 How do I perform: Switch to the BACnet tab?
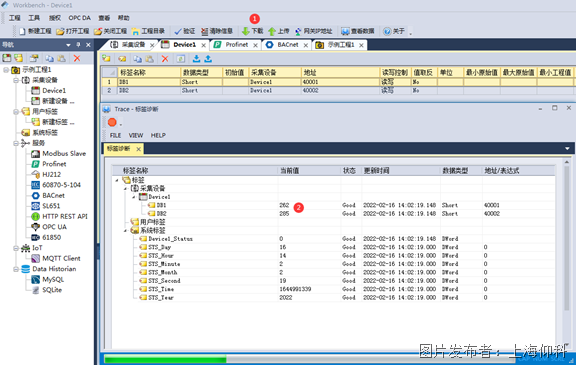pyautogui.click(x=288, y=44)
